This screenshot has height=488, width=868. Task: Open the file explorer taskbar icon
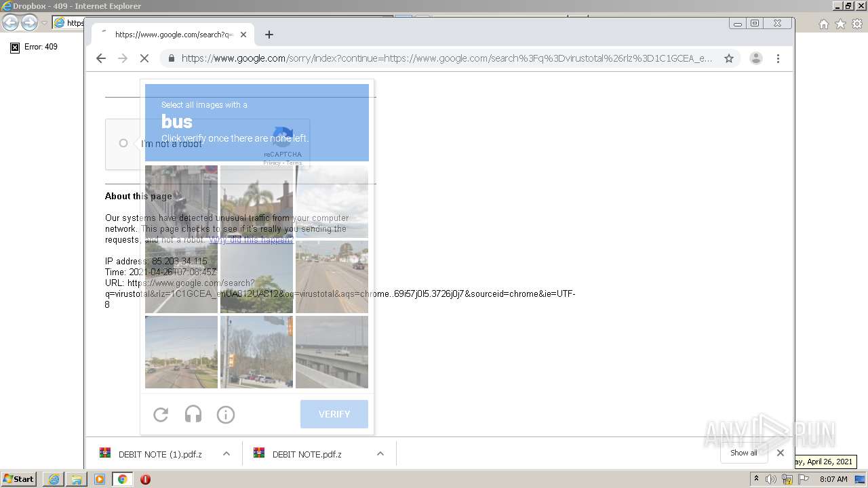click(77, 479)
